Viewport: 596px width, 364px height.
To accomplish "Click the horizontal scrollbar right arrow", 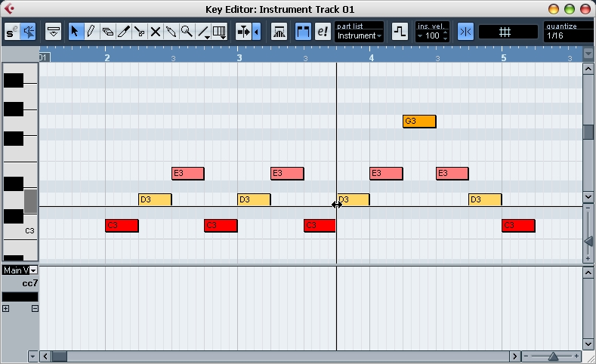I will point(515,356).
